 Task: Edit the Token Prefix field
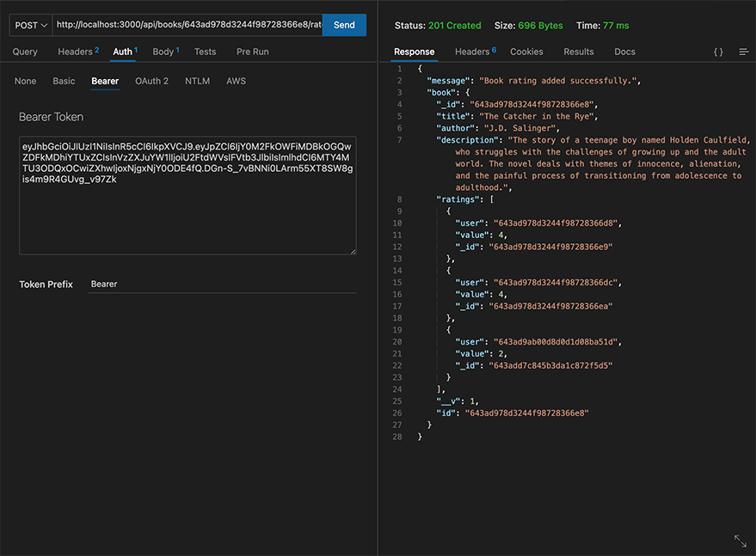coord(222,284)
